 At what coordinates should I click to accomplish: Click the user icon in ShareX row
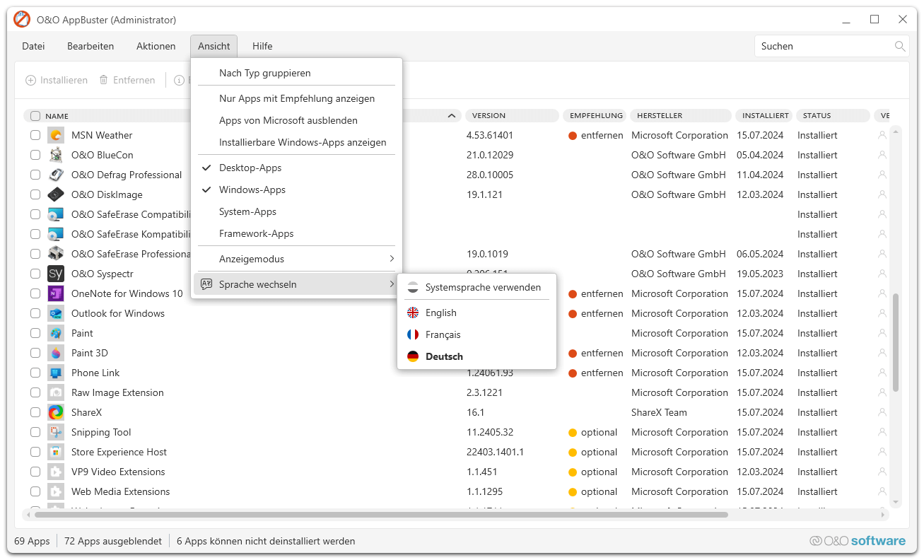point(882,412)
